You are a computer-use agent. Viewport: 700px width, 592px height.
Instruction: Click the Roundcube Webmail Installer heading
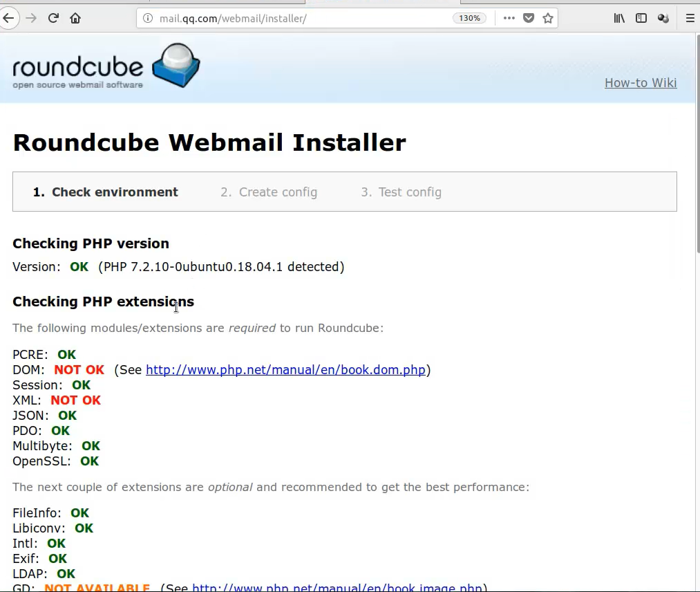209,142
